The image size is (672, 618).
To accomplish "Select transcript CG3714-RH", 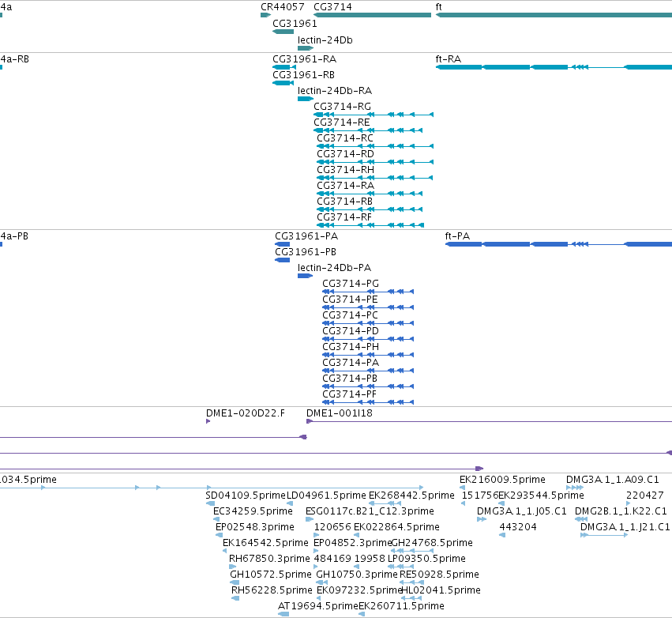I will coord(375,179).
